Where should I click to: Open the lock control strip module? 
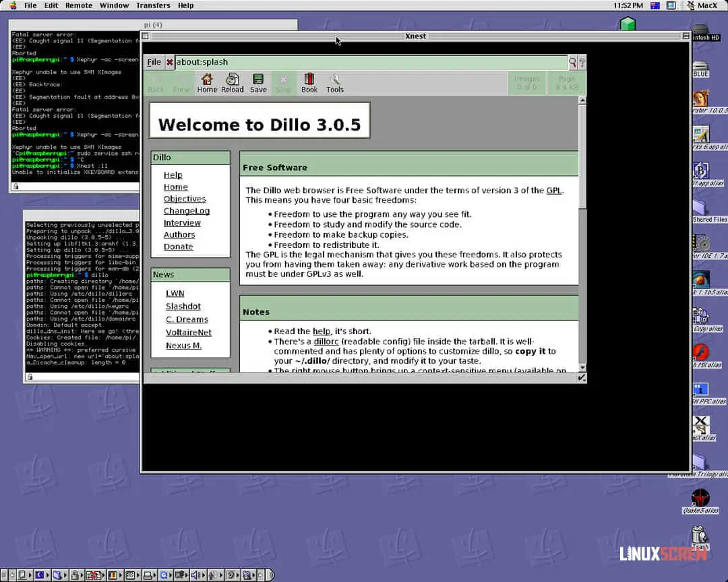tap(75, 575)
